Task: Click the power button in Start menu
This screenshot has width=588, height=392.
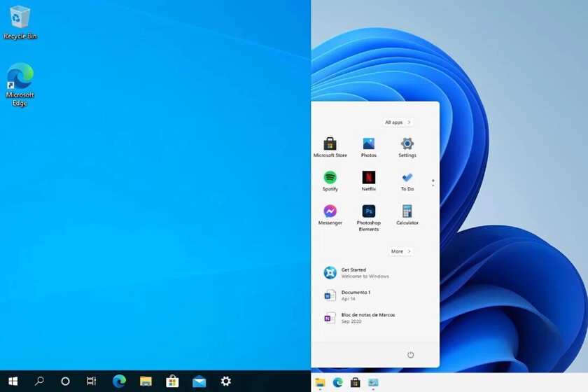Action: [x=411, y=355]
